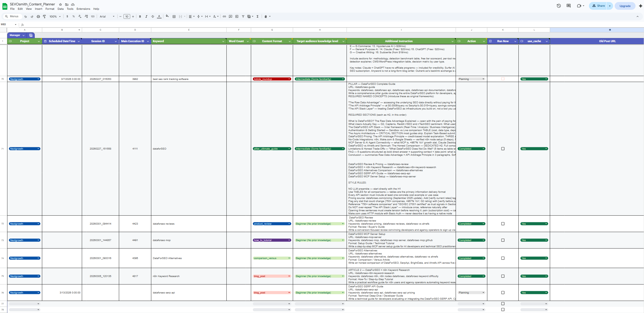Expand listicle_roundup content format dropdown
Screen dimensions: 644x313
(x=289, y=79)
